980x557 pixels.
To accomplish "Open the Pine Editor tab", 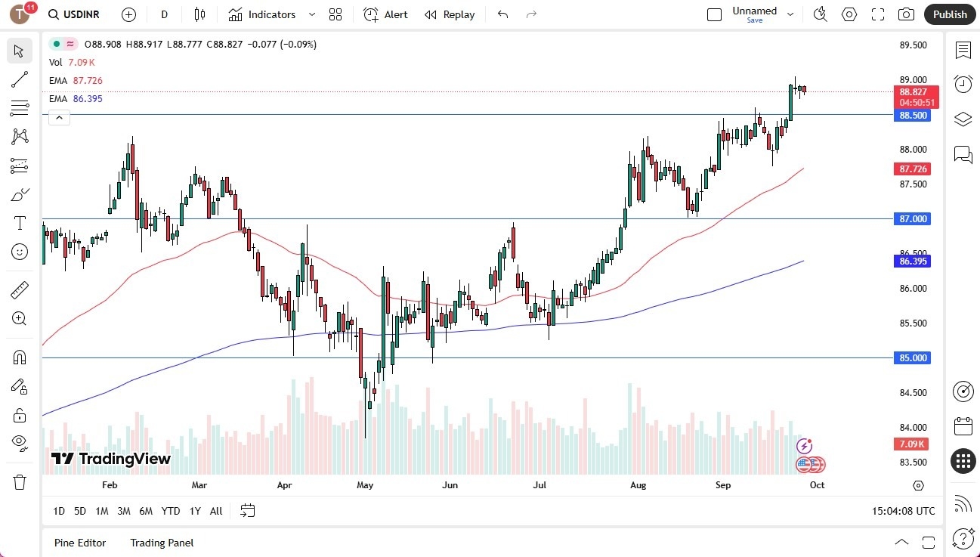I will click(79, 543).
